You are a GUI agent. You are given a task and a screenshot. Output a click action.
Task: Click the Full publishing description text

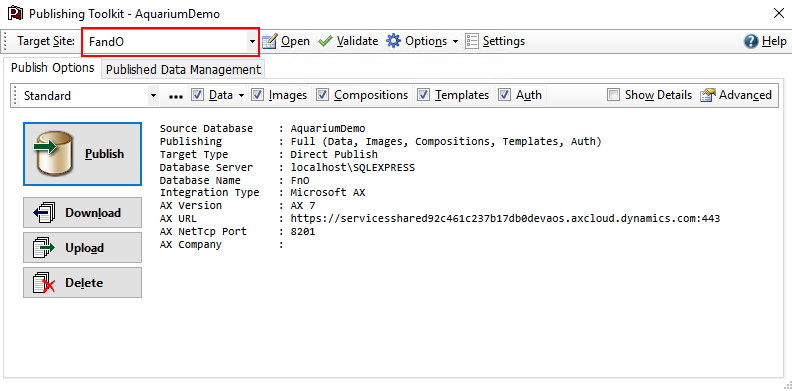(446, 141)
